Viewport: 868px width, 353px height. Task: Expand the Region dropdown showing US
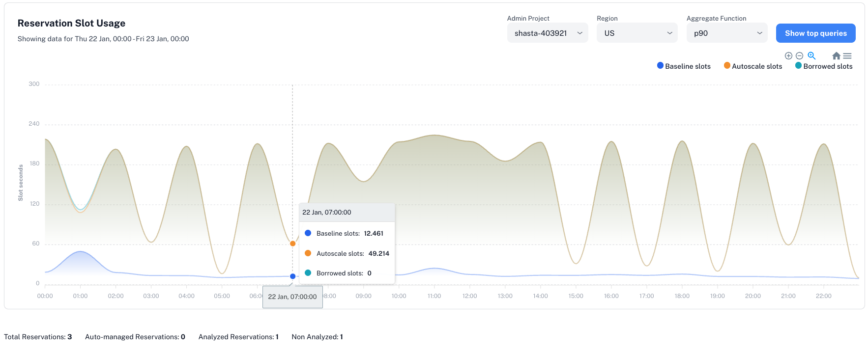(x=637, y=33)
